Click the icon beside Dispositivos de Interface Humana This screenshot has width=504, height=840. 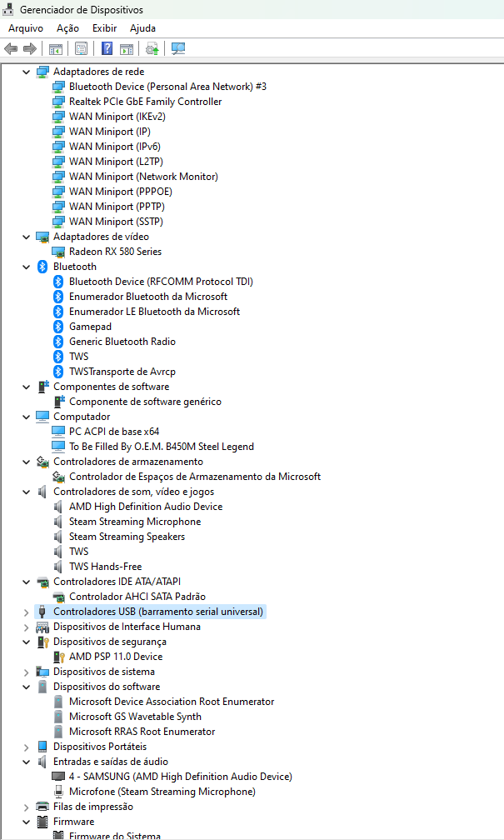[42, 627]
